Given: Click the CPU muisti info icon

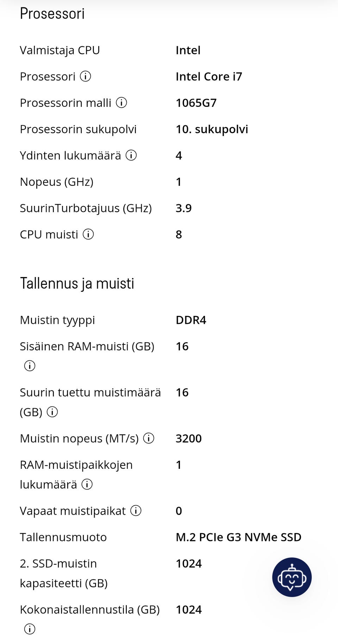Looking at the screenshot, I should (88, 234).
